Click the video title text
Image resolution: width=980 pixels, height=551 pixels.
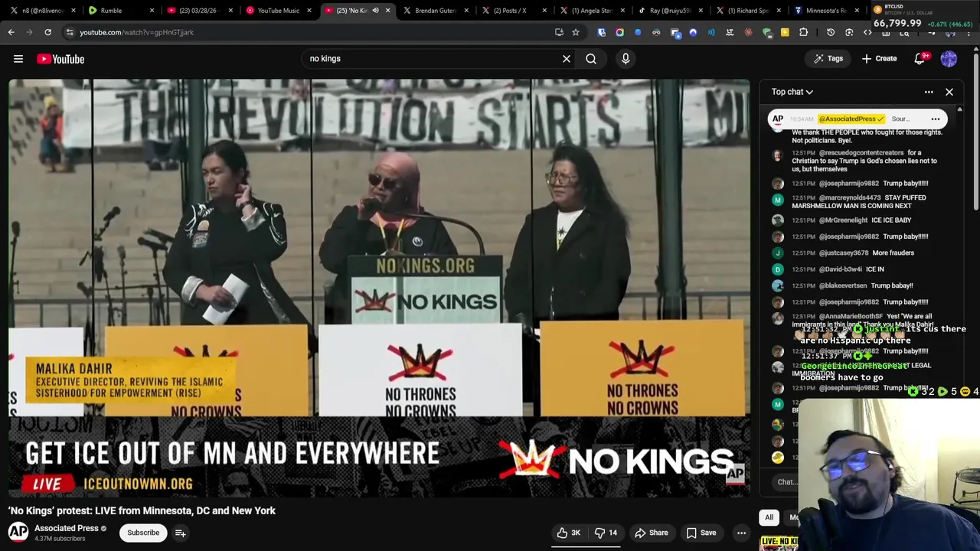142,510
